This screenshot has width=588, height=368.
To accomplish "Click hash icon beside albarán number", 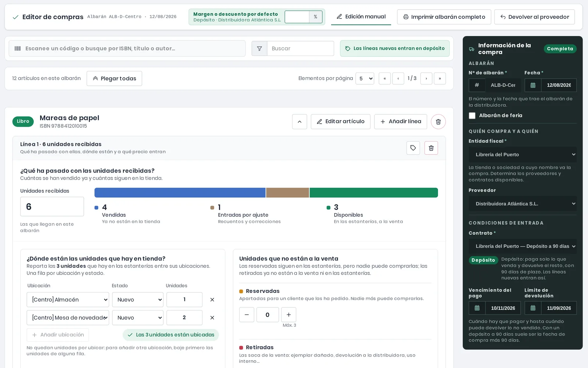I will pyautogui.click(x=477, y=85).
